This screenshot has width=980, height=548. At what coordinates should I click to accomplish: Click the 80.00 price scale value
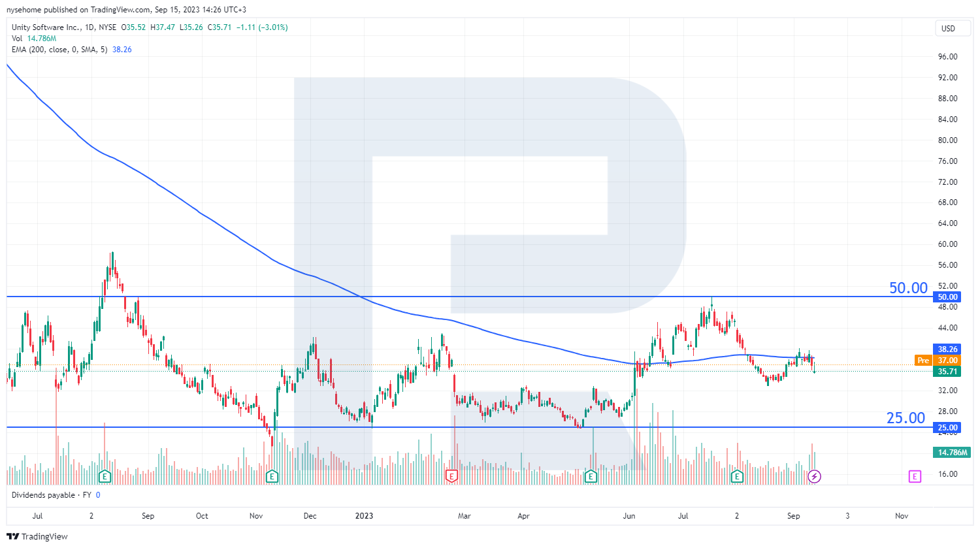pos(947,140)
